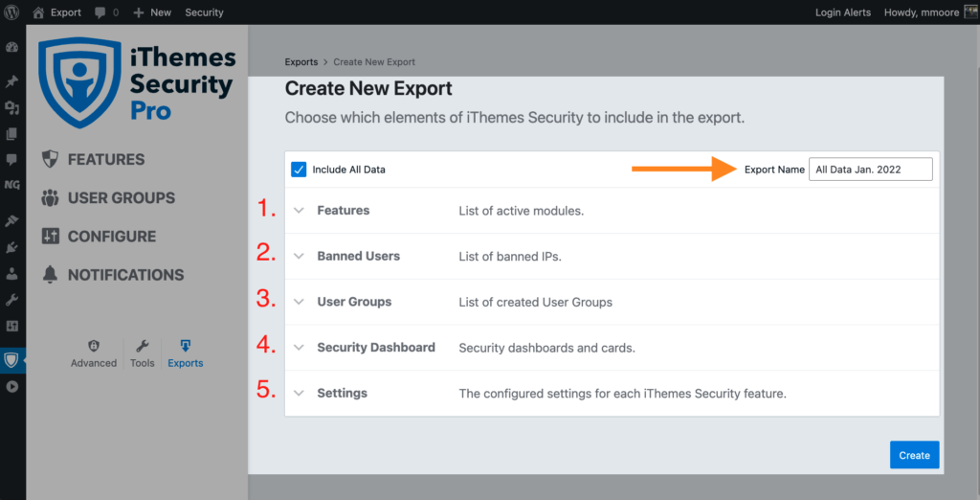The width and height of the screenshot is (980, 500).
Task: Expand the User Groups row chevron
Action: pyautogui.click(x=299, y=303)
